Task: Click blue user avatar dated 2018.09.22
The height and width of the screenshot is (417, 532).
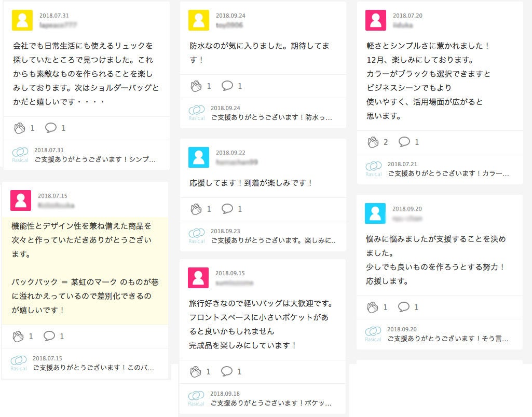Action: tap(199, 157)
